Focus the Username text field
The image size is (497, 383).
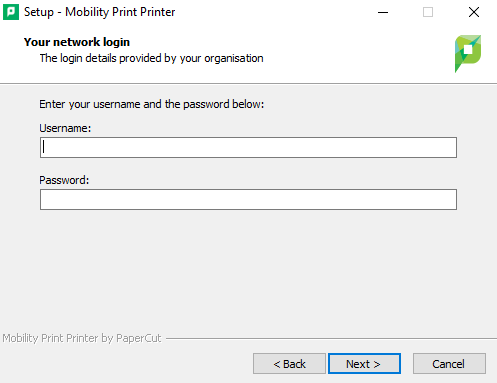(x=248, y=147)
